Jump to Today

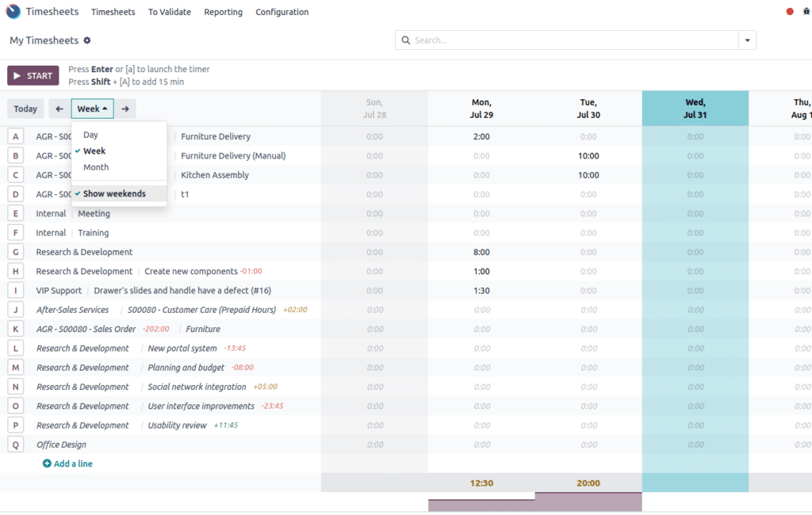pyautogui.click(x=25, y=109)
